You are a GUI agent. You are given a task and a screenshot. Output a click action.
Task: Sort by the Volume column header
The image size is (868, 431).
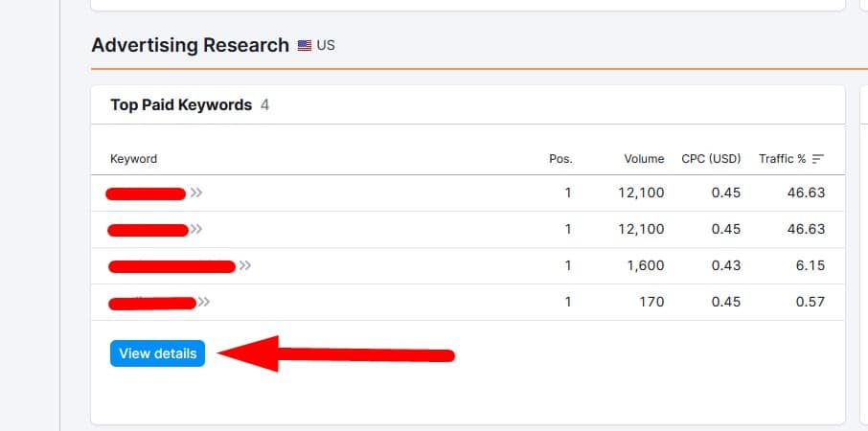point(645,159)
